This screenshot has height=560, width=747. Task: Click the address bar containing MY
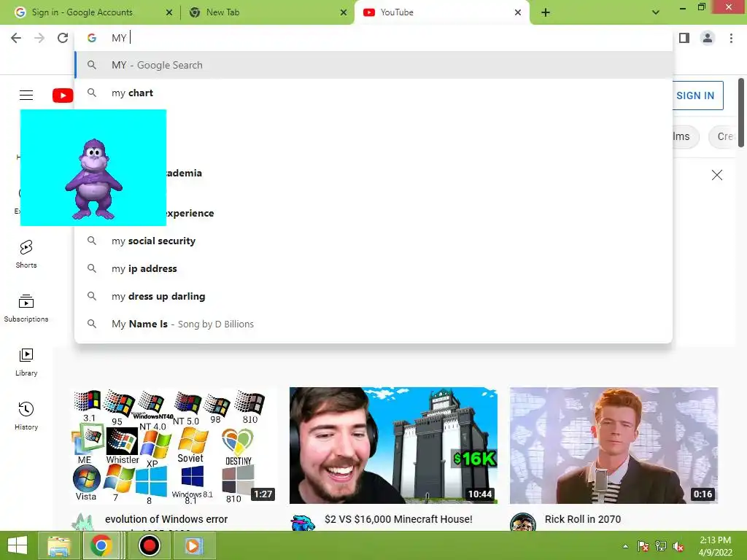(373, 38)
